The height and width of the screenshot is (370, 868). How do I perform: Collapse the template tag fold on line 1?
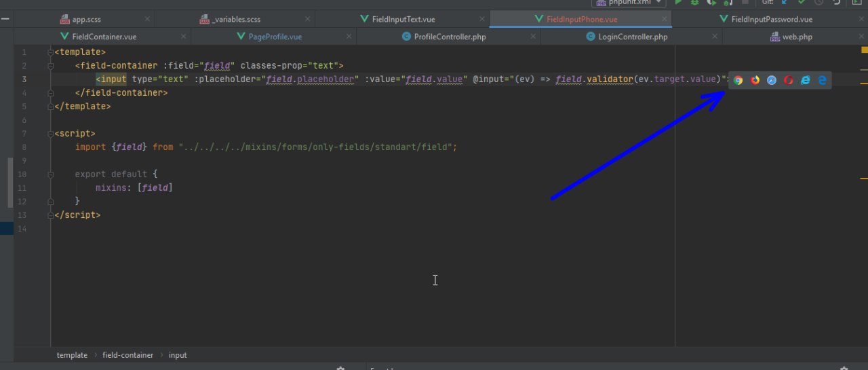click(50, 52)
